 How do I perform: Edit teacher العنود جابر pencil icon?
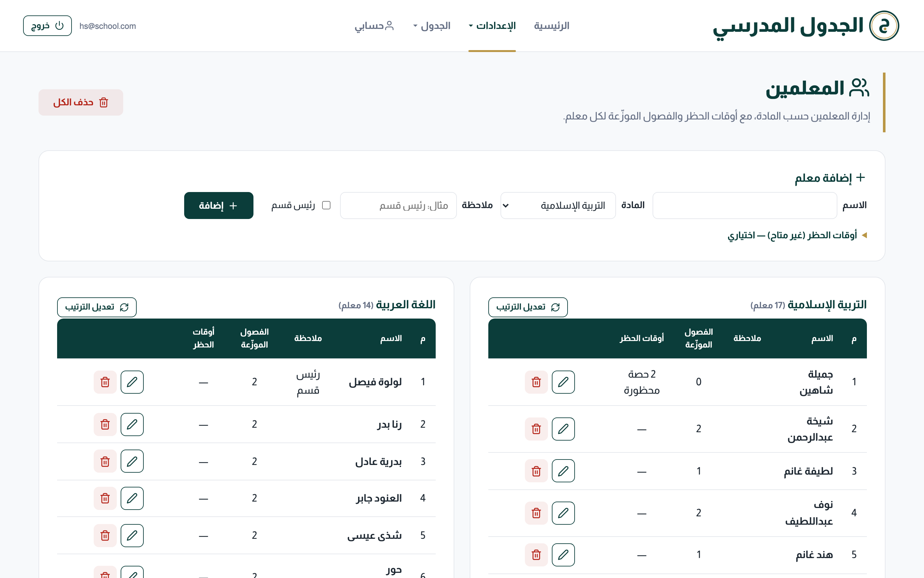point(132,498)
